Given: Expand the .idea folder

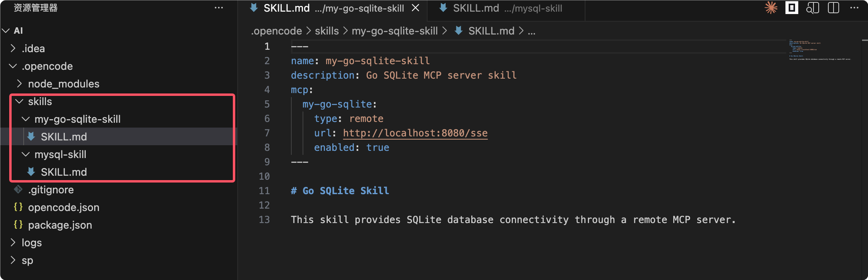Looking at the screenshot, I should [13, 49].
